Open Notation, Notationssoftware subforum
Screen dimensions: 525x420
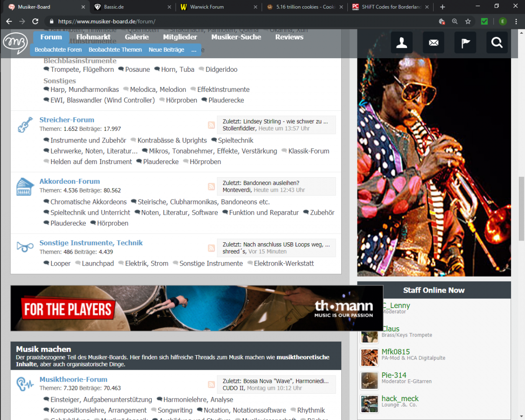pos(245,410)
